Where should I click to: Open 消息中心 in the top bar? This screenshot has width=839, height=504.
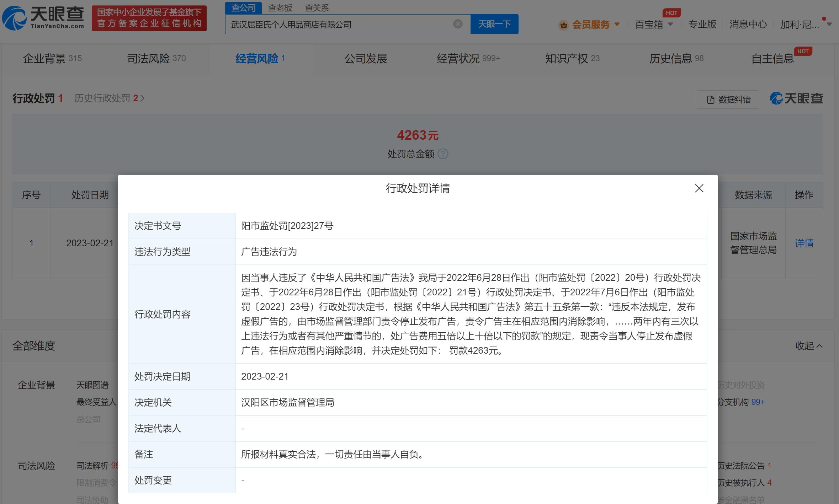pos(748,25)
